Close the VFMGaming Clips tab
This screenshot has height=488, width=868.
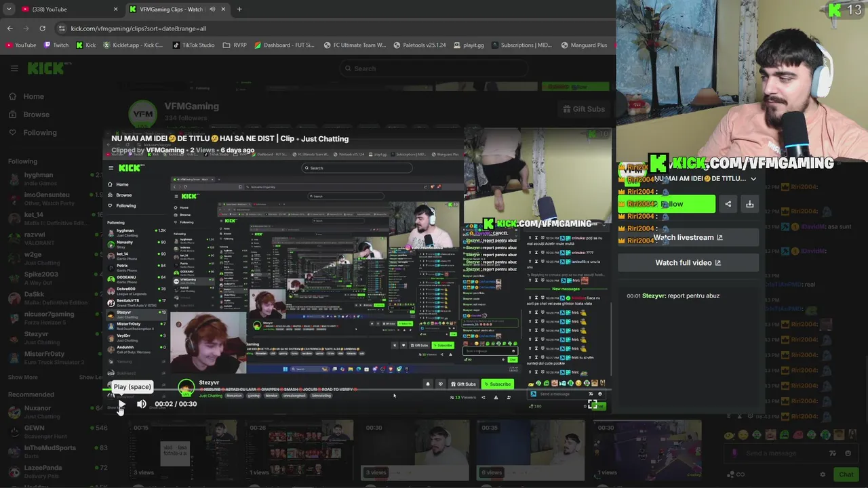(x=223, y=9)
